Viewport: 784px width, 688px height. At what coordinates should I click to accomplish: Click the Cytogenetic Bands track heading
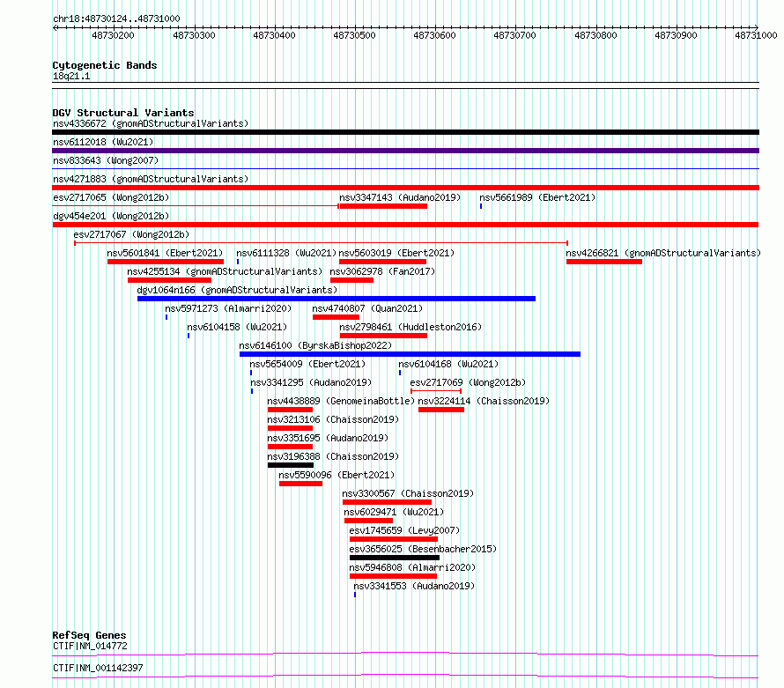point(105,65)
